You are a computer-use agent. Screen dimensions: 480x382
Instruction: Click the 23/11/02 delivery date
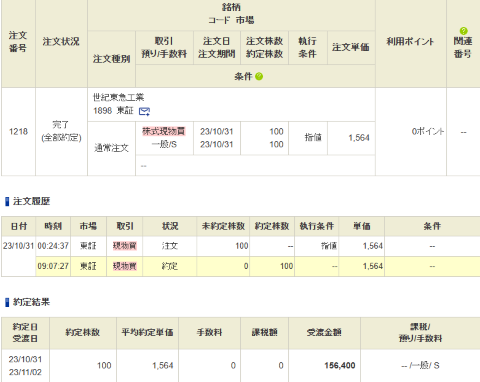[x=25, y=372]
